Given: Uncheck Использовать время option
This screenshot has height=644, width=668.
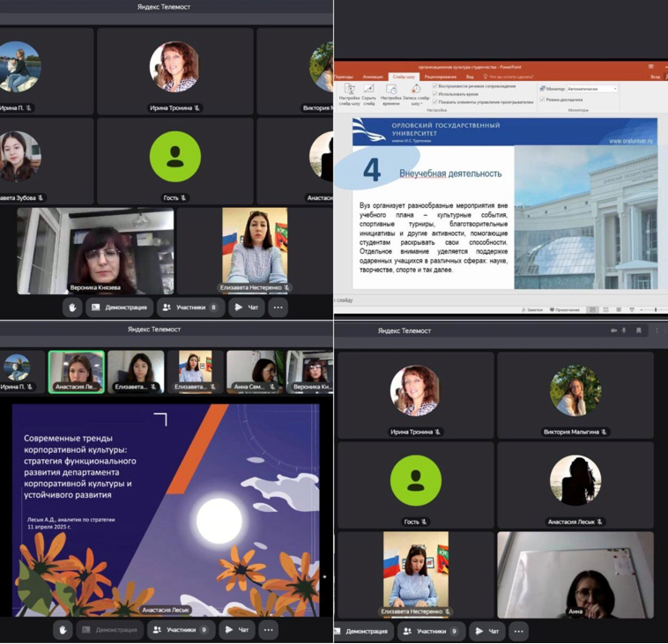Looking at the screenshot, I should point(435,93).
